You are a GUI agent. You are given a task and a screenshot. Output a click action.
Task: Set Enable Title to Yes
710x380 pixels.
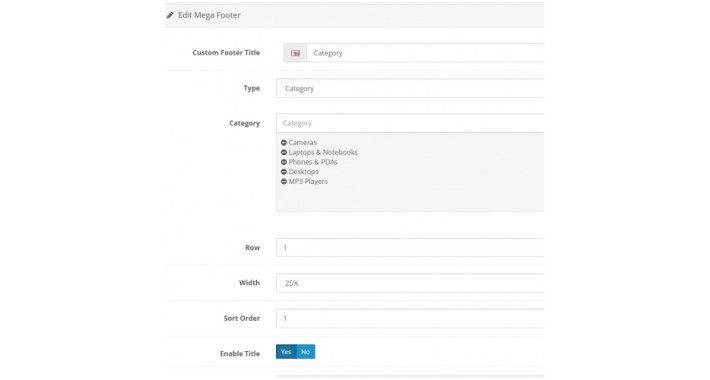click(286, 352)
